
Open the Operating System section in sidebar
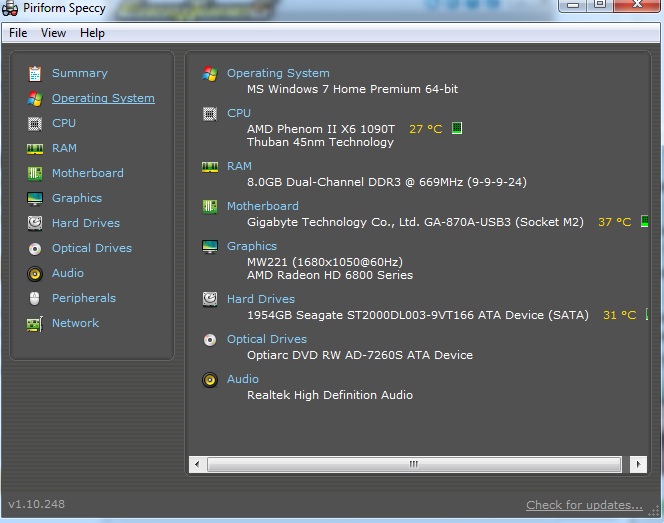[x=103, y=98]
